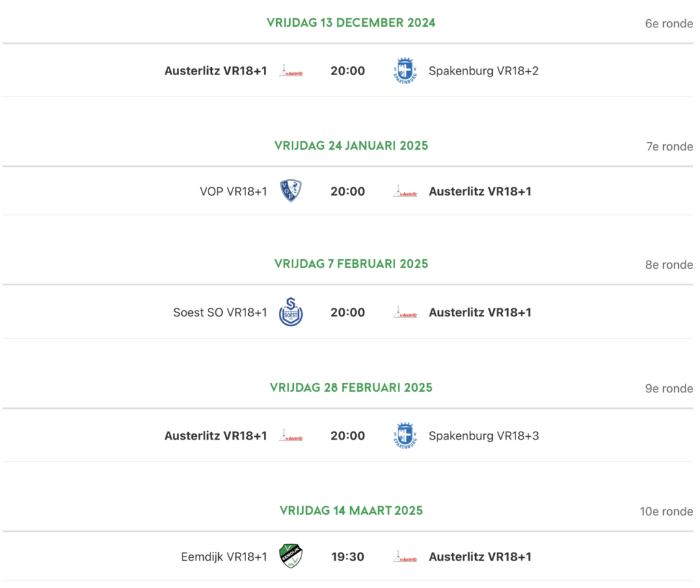Viewport: 700px width, 588px height.
Task: Open Soest SO VR18+1 team link
Action: click(220, 312)
